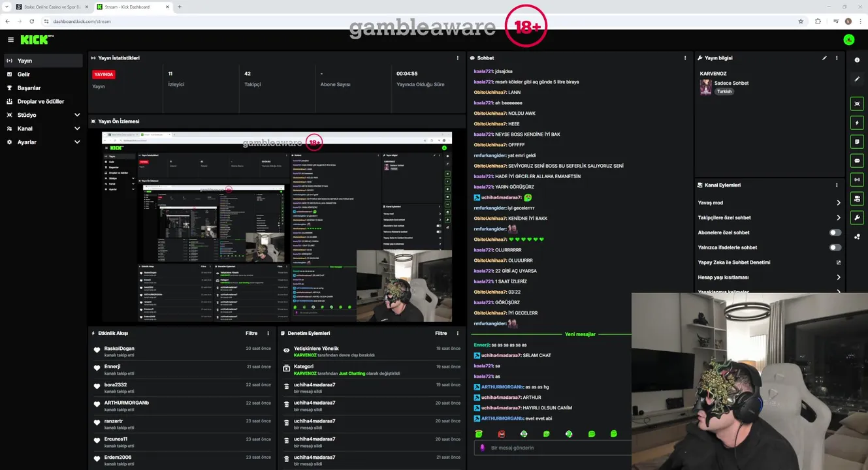The height and width of the screenshot is (470, 868).
Task: Toggle the lightning activity feed widget icon
Action: (x=857, y=123)
